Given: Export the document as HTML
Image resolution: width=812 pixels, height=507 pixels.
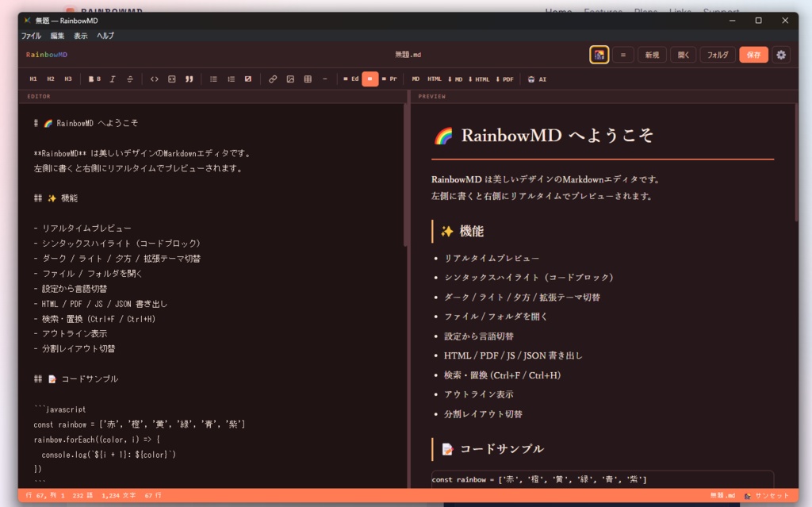Looking at the screenshot, I should (433, 79).
